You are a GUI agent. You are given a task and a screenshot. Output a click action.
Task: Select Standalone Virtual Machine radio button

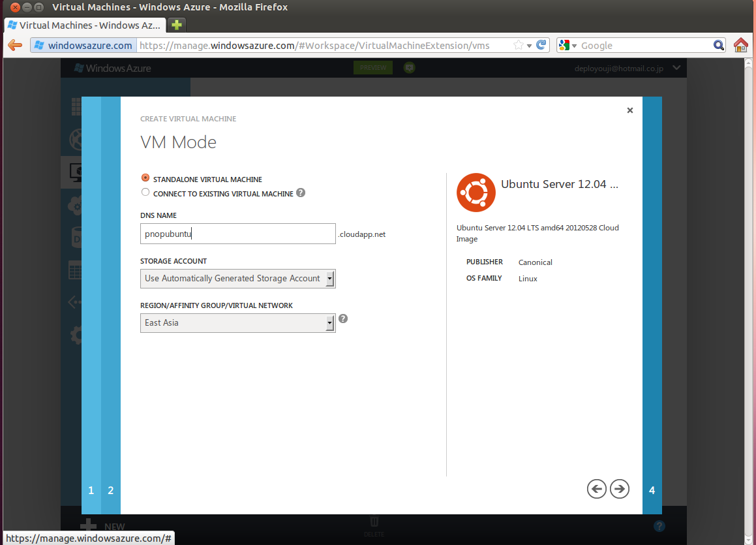[145, 178]
